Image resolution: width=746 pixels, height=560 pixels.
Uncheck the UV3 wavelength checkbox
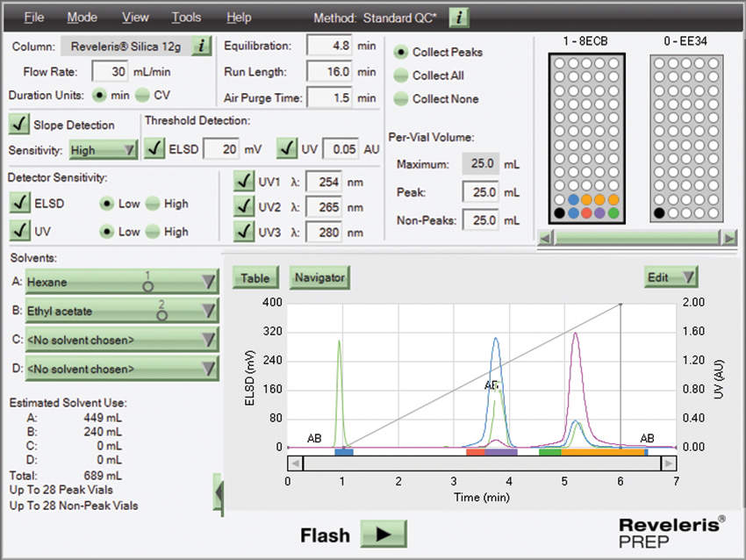coord(244,232)
